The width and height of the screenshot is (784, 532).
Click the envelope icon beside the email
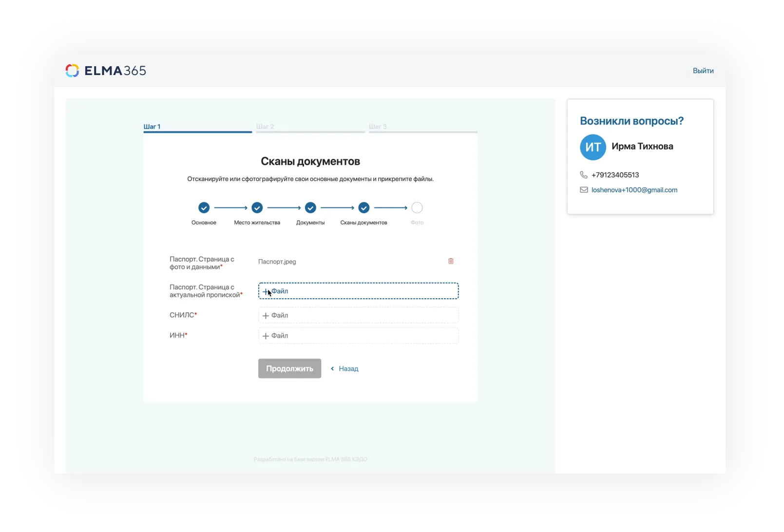click(584, 190)
